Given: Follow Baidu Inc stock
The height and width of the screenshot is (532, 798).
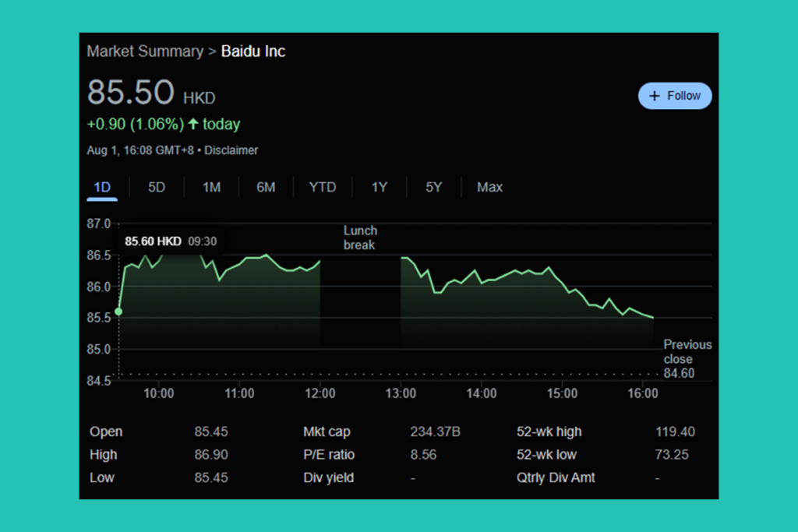Looking at the screenshot, I should coord(675,95).
